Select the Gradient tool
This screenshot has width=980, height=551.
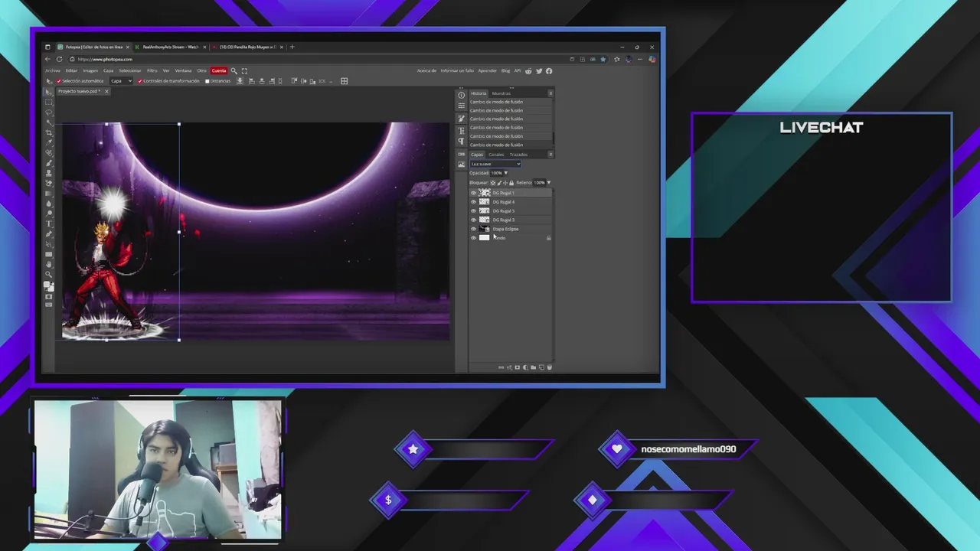pos(49,193)
